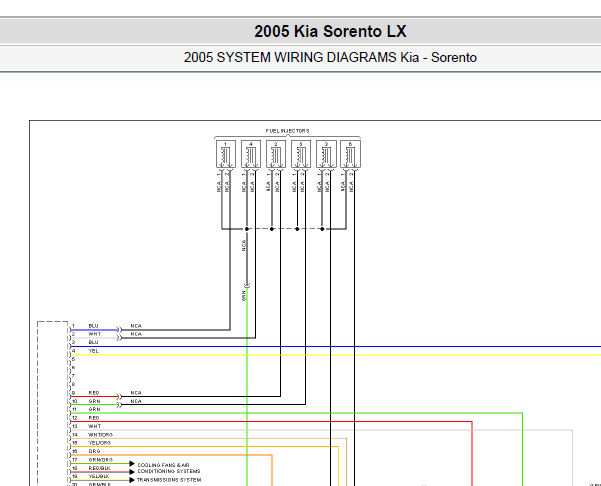Screen dimensions: 601x486
Task: Click the pin 14 WHT/ORG wire label
Action: point(100,434)
